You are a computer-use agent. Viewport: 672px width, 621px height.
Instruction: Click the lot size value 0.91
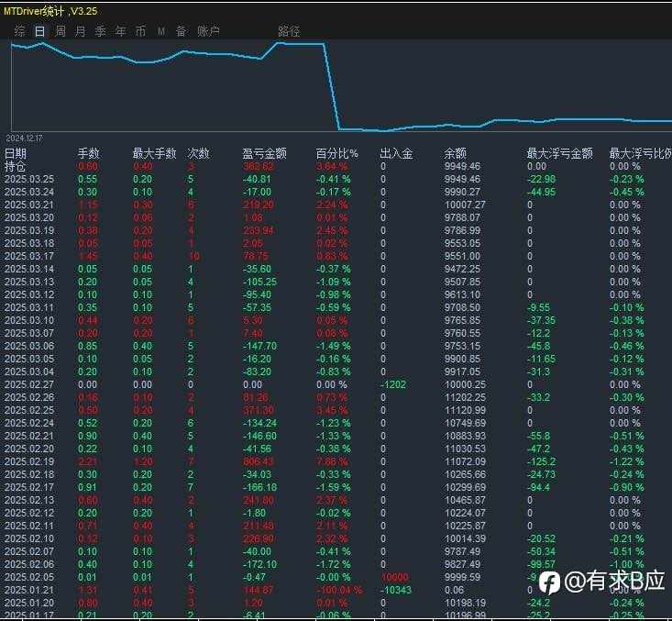(87, 487)
